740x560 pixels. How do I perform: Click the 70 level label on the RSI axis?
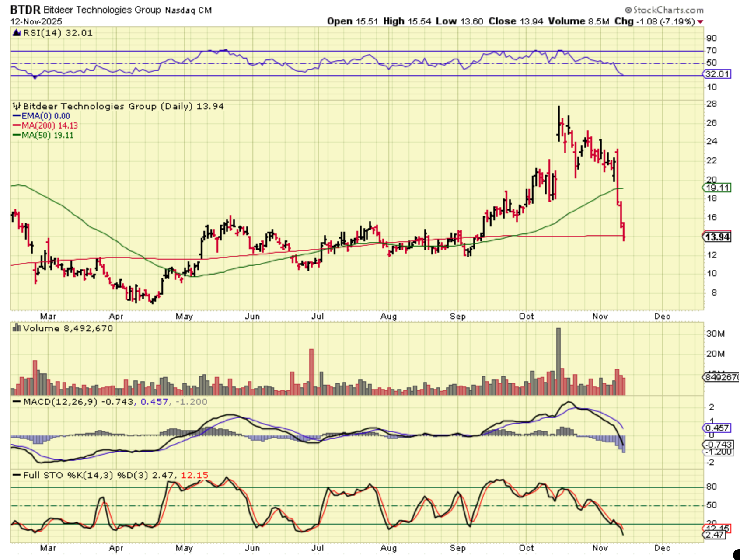click(712, 50)
